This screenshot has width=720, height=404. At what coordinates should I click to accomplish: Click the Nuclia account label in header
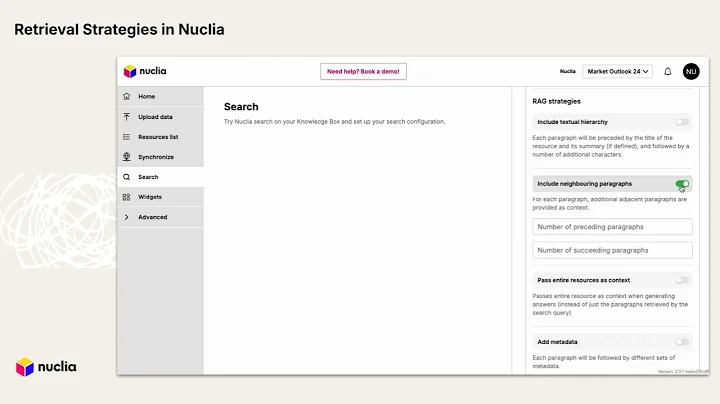pyautogui.click(x=568, y=72)
